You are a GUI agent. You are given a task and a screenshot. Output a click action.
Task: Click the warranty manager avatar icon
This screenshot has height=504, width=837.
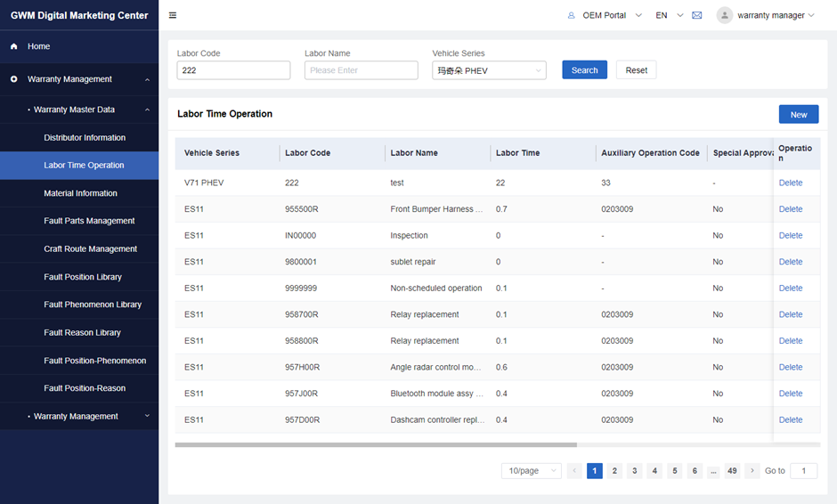point(725,15)
